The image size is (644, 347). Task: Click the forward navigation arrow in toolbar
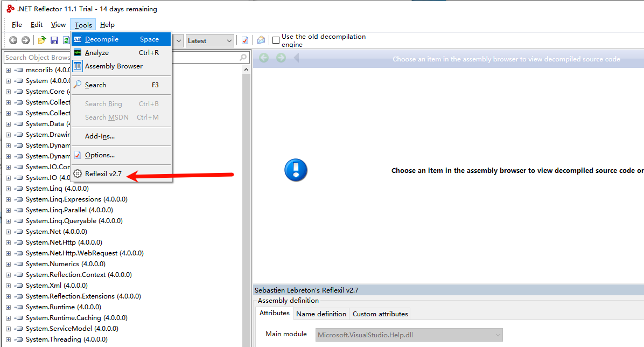coord(25,40)
